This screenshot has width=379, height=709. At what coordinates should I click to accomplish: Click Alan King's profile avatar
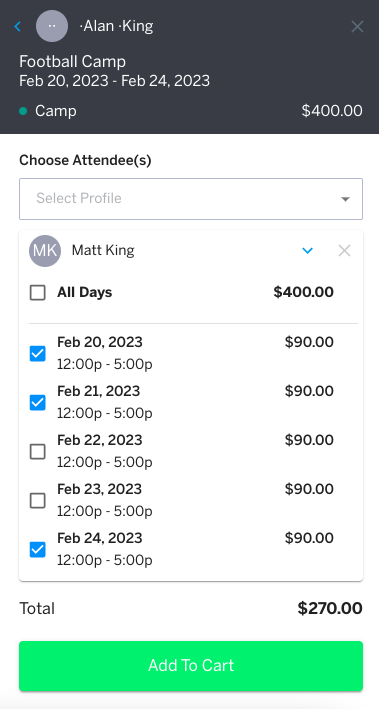click(52, 26)
